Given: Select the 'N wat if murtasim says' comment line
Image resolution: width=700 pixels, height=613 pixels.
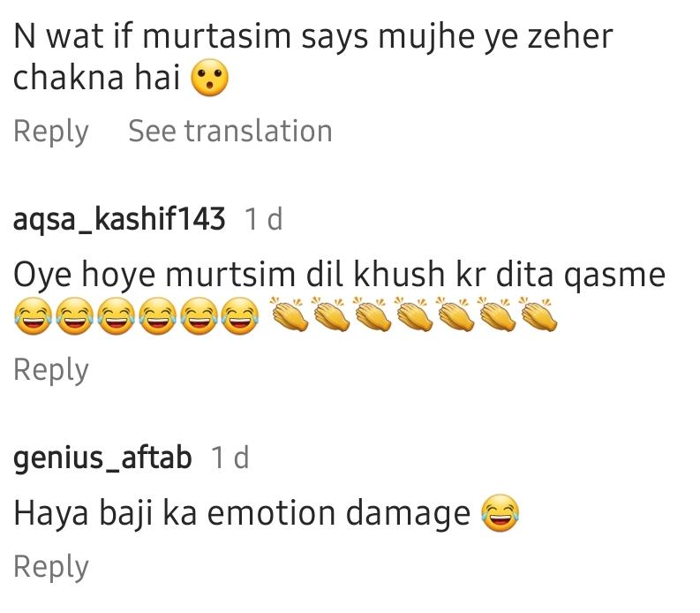Looking at the screenshot, I should coord(313,37).
